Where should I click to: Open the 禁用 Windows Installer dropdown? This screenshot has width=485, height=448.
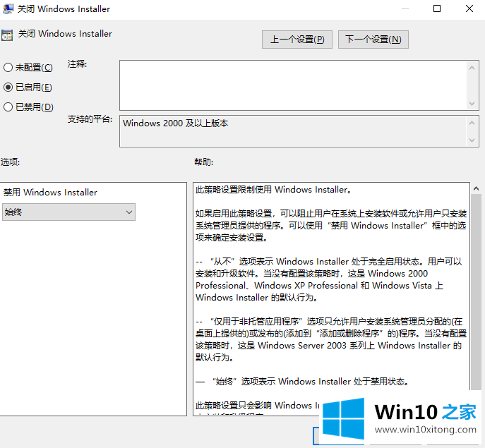pyautogui.click(x=68, y=212)
